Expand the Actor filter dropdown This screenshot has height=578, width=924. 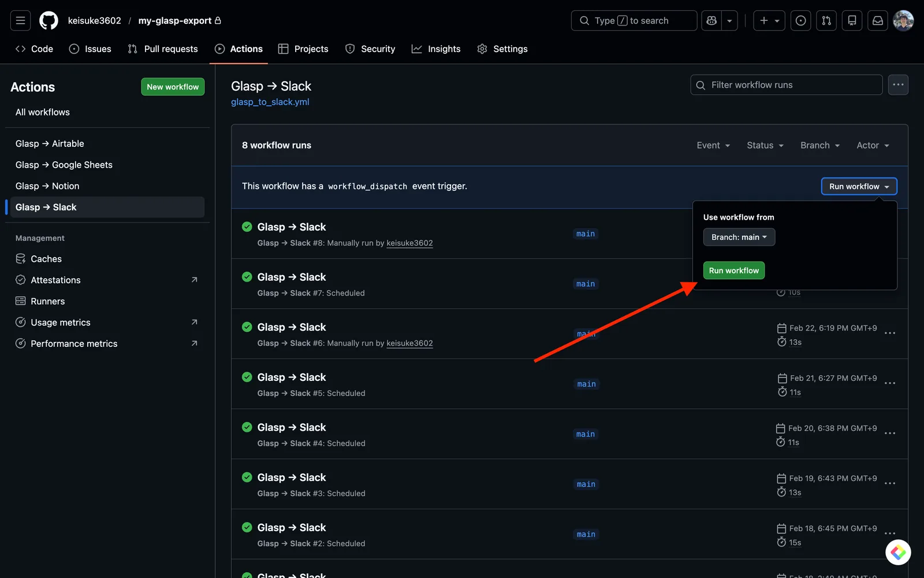point(873,146)
